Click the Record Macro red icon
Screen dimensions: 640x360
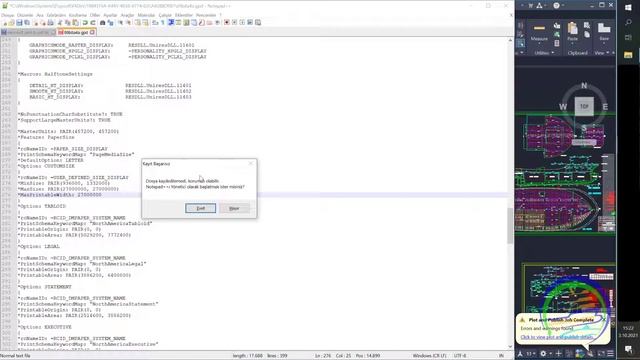(x=227, y=22)
